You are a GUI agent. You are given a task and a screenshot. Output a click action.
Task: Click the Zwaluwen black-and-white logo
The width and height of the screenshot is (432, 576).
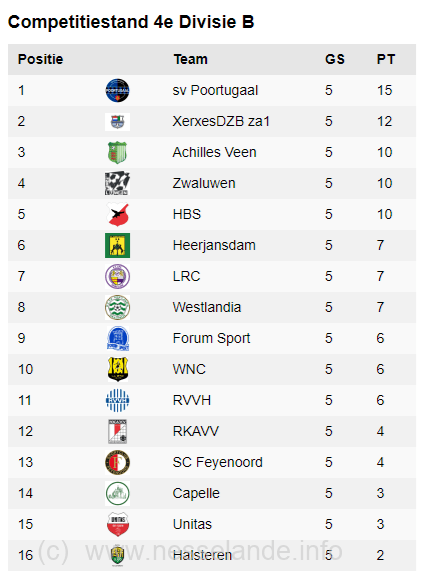point(117,183)
